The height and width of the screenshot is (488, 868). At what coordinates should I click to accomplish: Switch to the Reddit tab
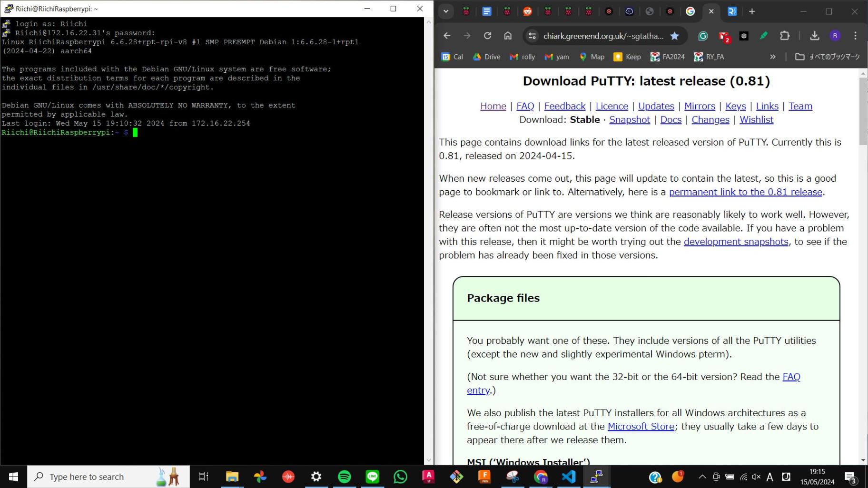click(527, 11)
